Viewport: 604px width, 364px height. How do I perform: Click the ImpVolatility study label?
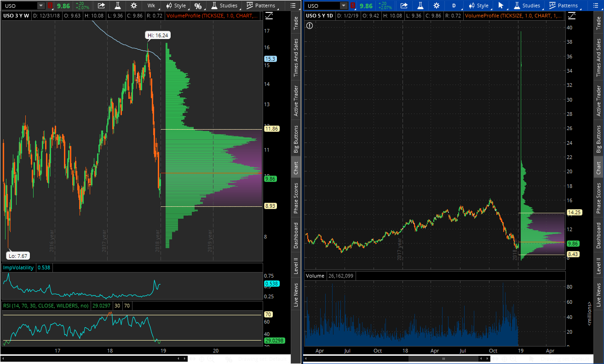coord(19,267)
